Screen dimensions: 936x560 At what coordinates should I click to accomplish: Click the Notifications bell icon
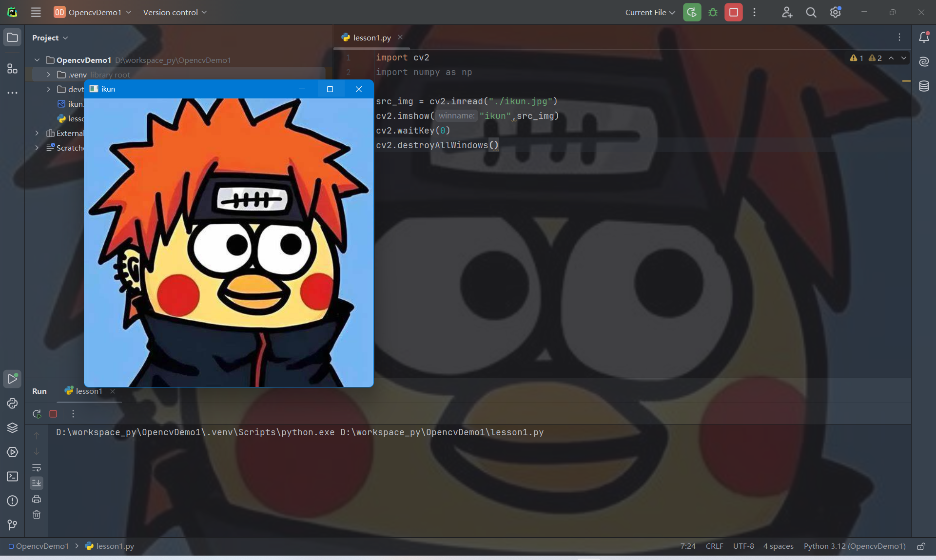[925, 38]
